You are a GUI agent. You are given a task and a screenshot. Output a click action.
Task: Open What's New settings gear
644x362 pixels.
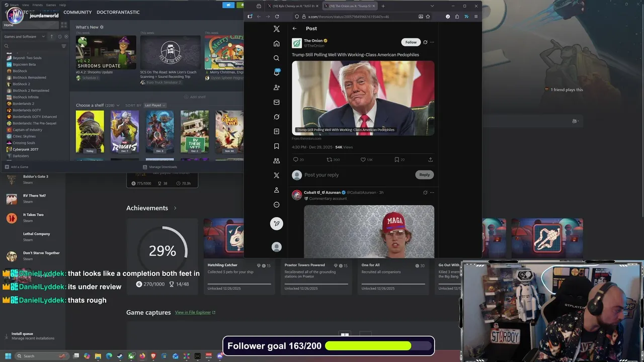pyautogui.click(x=102, y=27)
